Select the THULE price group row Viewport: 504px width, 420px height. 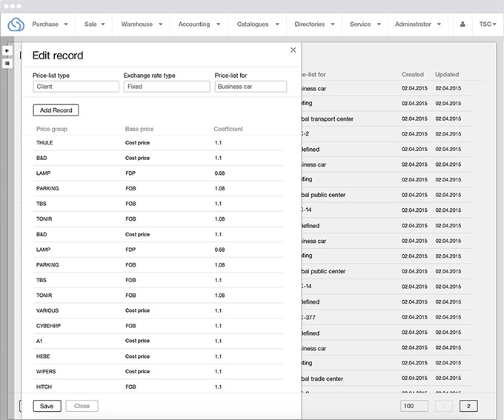coord(158,143)
